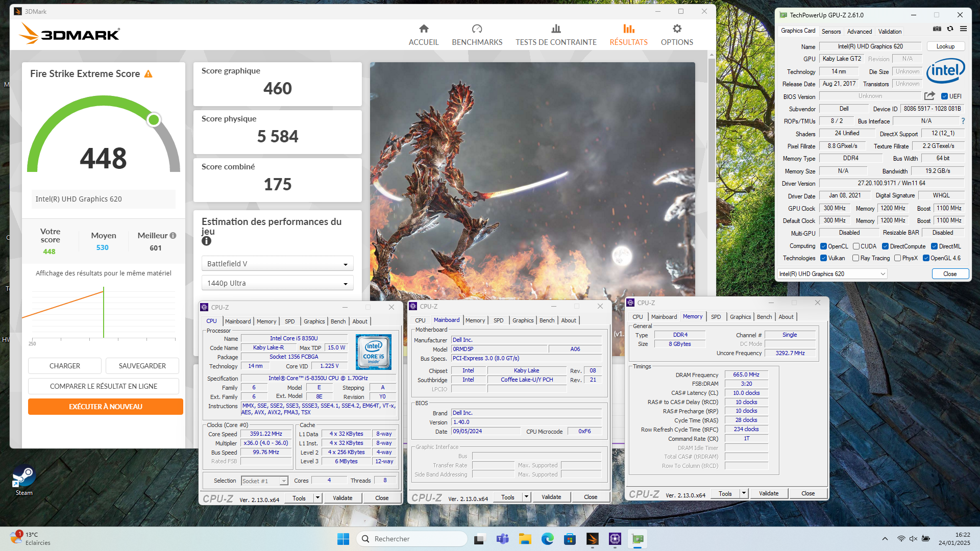The image size is (980, 551).
Task: Switch to Sensors tab in GPU-Z
Action: pos(831,32)
